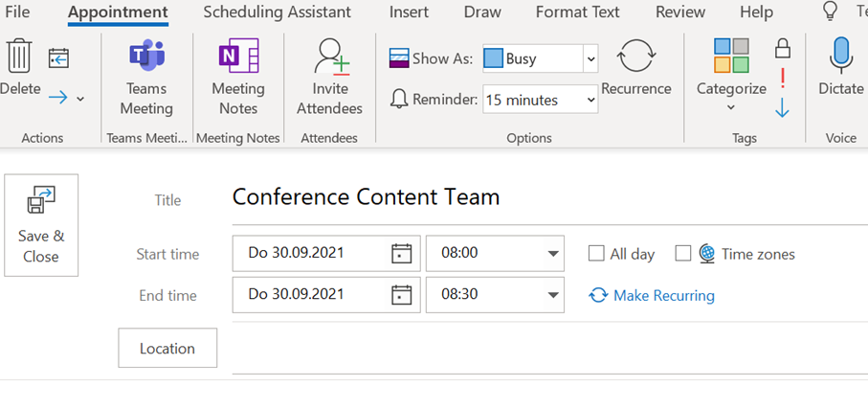Enable the All day checkbox

[596, 254]
